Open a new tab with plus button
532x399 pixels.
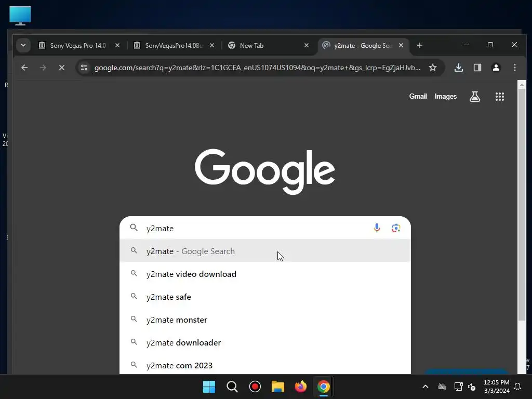pos(420,45)
